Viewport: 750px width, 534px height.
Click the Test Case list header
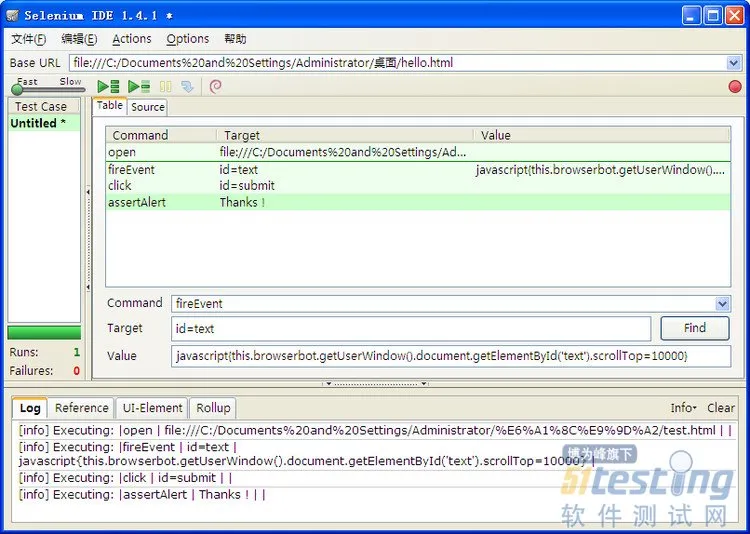point(44,106)
